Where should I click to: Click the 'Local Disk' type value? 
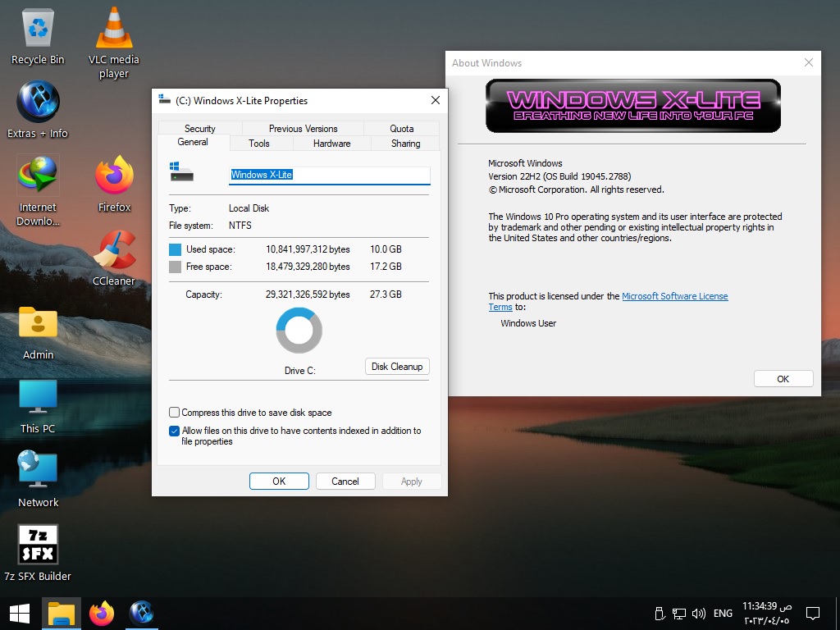click(249, 208)
